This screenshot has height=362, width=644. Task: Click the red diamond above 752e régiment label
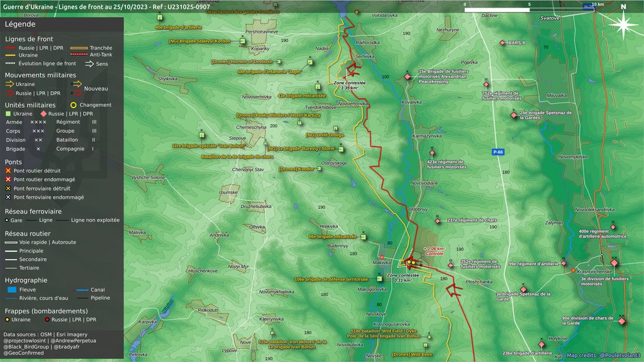[x=486, y=84]
